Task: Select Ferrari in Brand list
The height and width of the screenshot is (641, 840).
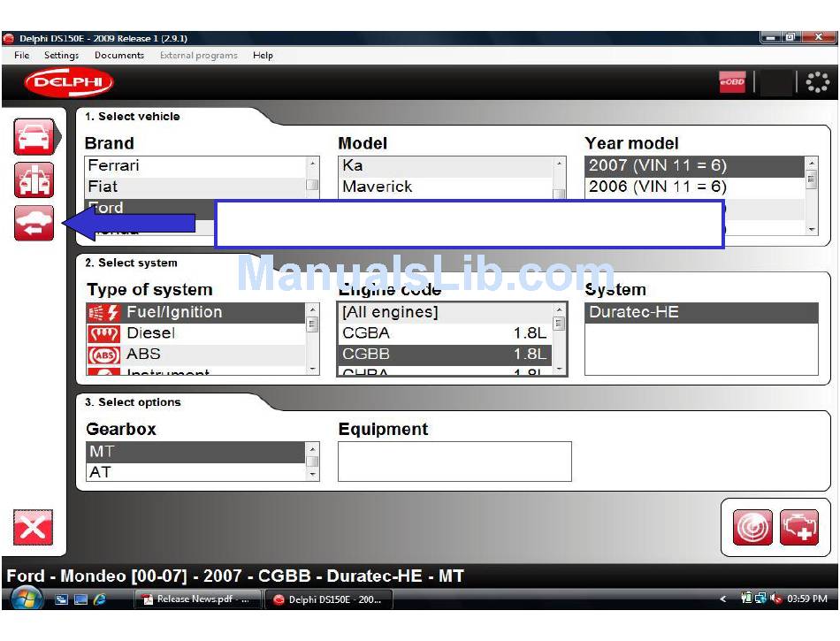Action: pos(195,165)
